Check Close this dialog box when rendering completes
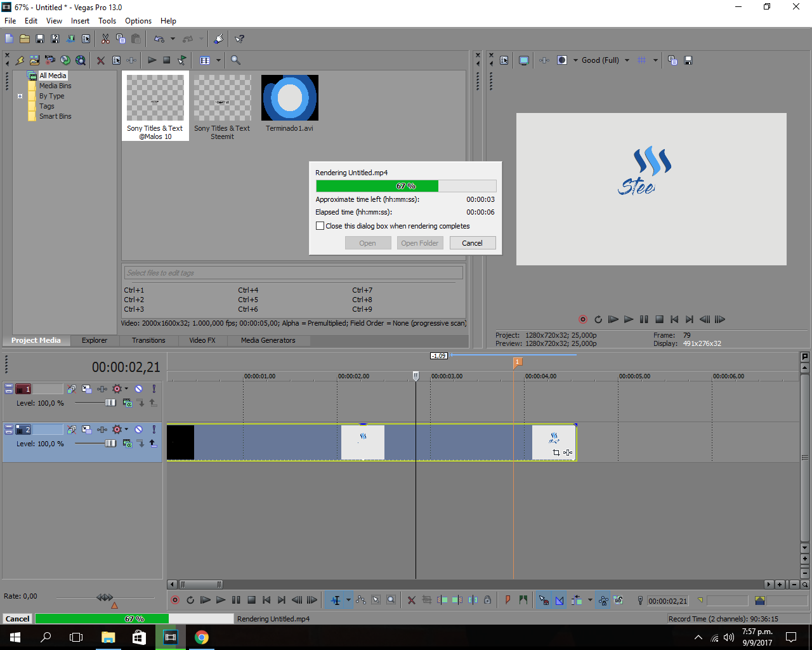 point(320,226)
